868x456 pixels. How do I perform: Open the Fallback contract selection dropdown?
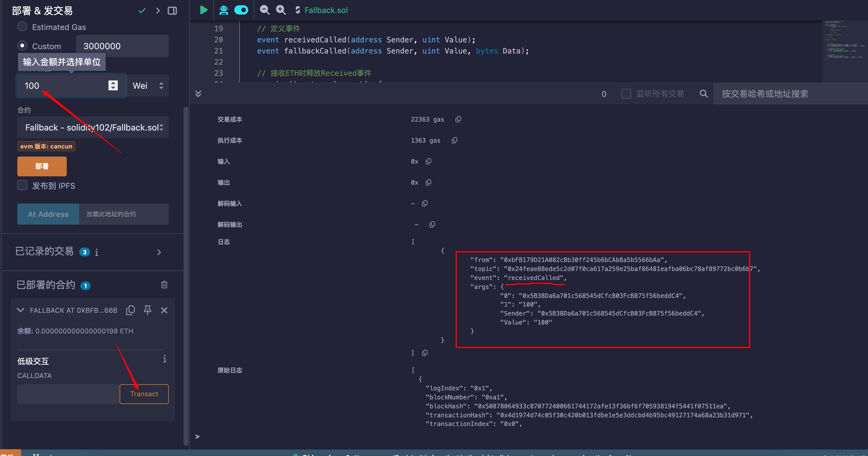(93, 127)
